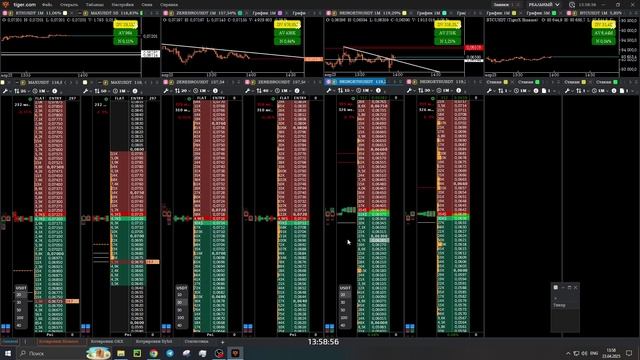Toggle yellow DV indicator on ZEREBROUSDT chart
Screen dimensions: 640x360
[x=287, y=25]
